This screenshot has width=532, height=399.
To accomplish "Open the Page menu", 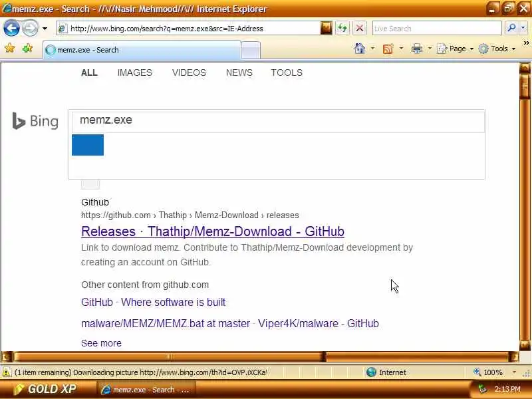I will pyautogui.click(x=456, y=49).
